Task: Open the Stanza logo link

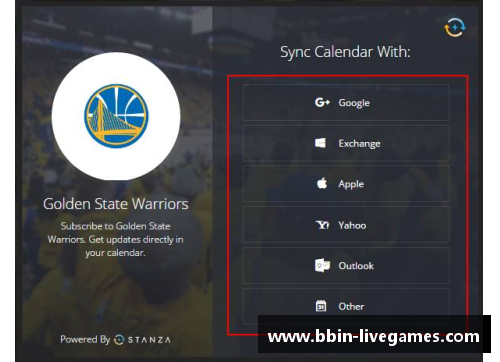Action: [x=142, y=340]
